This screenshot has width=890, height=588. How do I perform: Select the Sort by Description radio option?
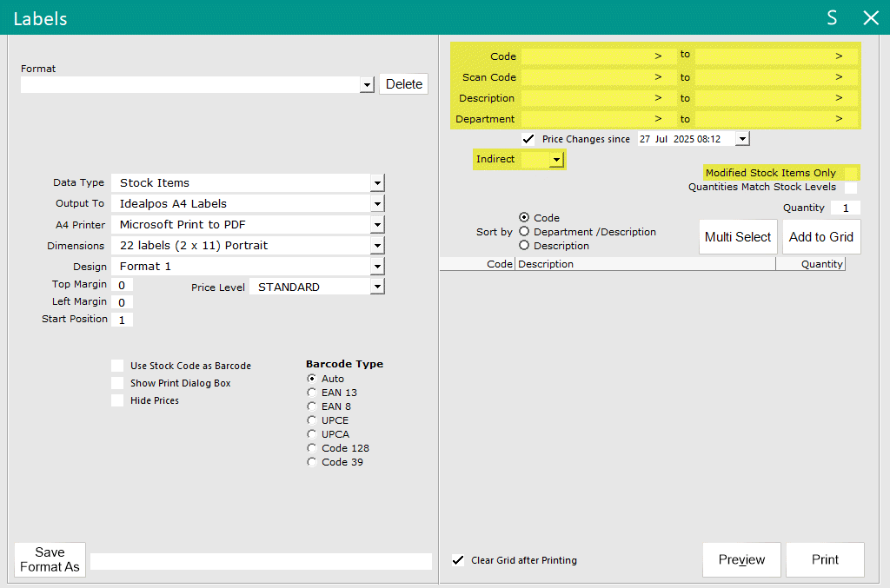524,245
